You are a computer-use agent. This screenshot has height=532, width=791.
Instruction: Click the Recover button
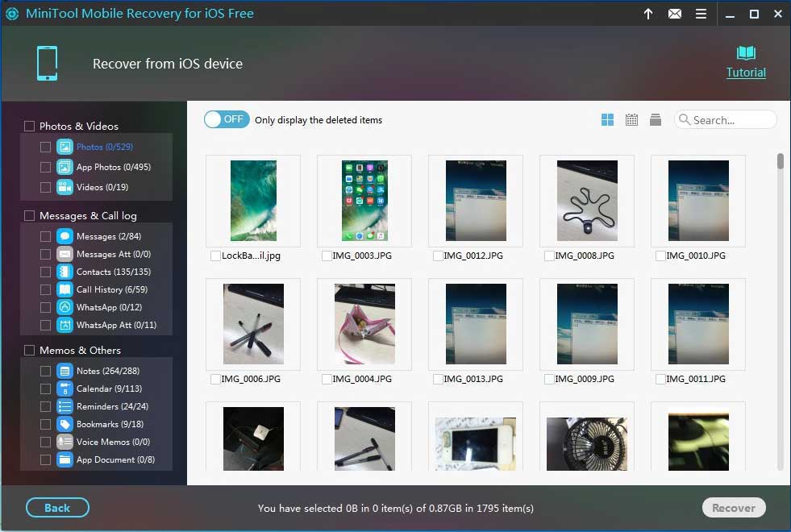click(x=733, y=507)
